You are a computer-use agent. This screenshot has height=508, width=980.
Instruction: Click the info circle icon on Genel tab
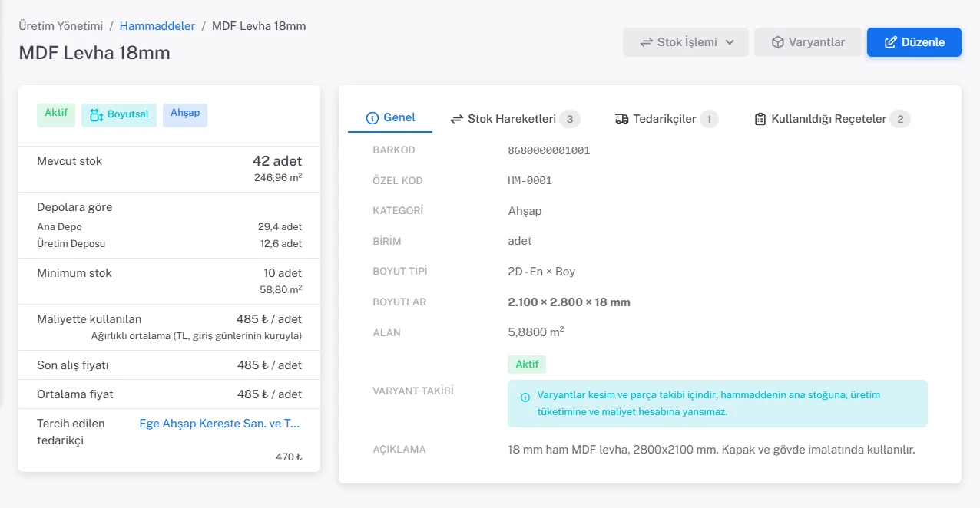pos(372,118)
